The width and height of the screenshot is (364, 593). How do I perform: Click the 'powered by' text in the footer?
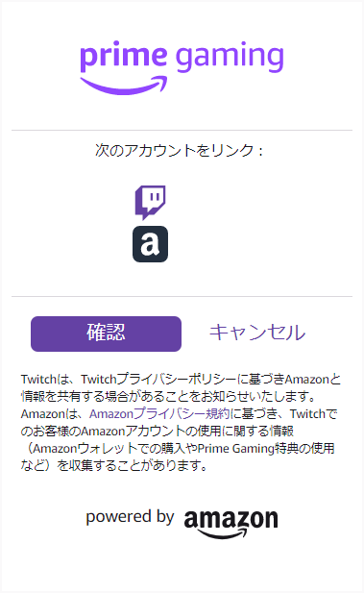click(x=130, y=517)
